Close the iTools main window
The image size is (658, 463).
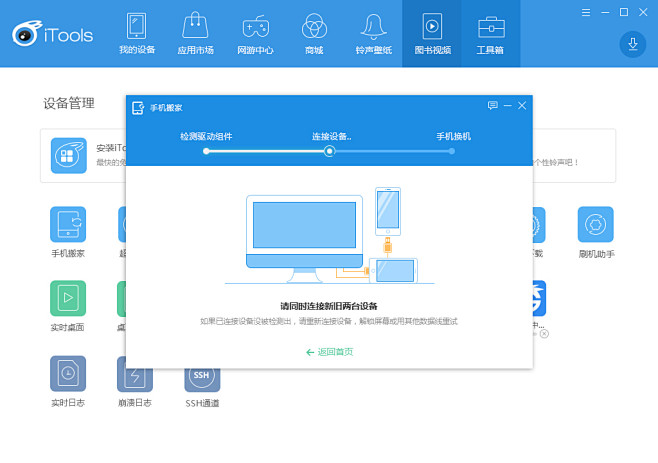[643, 13]
